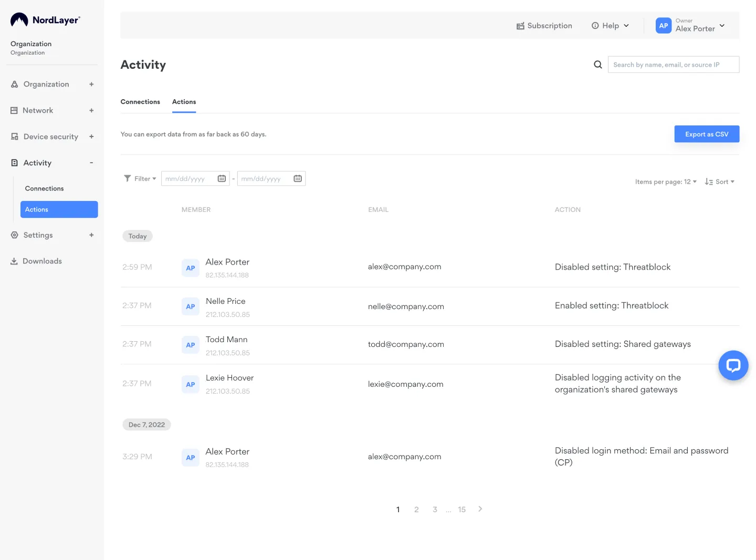Click the Downloads icon in sidebar
756x560 pixels.
14,261
